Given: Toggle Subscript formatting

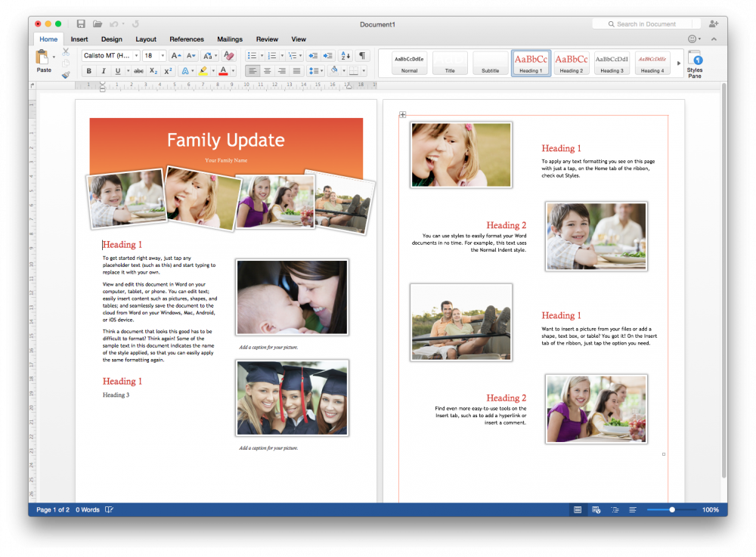Looking at the screenshot, I should 153,71.
